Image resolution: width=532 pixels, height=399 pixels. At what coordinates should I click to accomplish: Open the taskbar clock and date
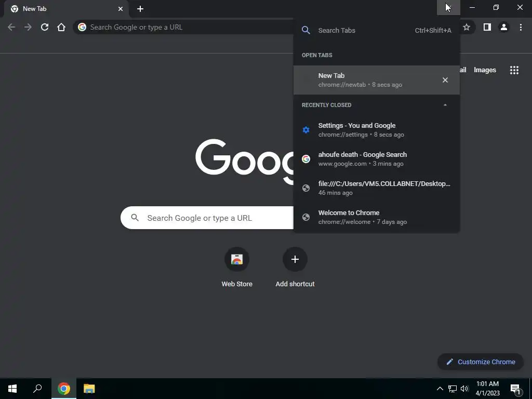pos(487,389)
